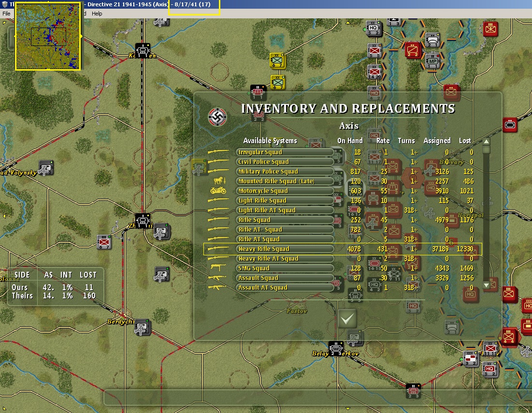Click the Assigned column header
The width and height of the screenshot is (532, 413).
coord(437,141)
